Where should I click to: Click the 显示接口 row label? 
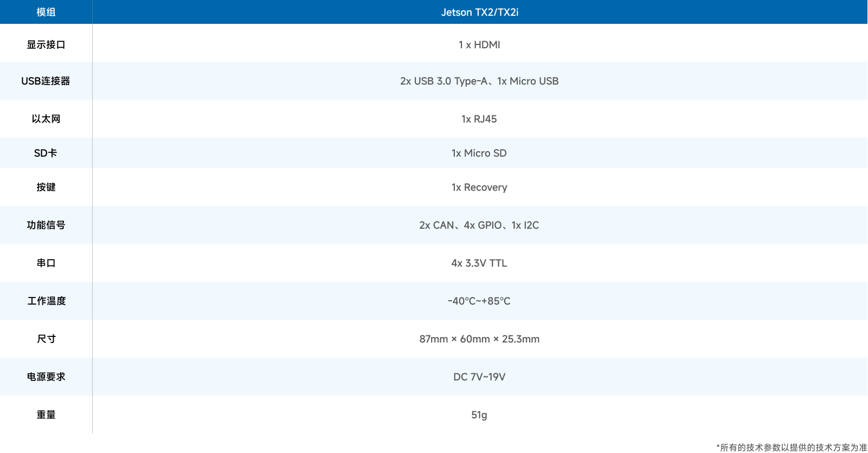tap(46, 44)
